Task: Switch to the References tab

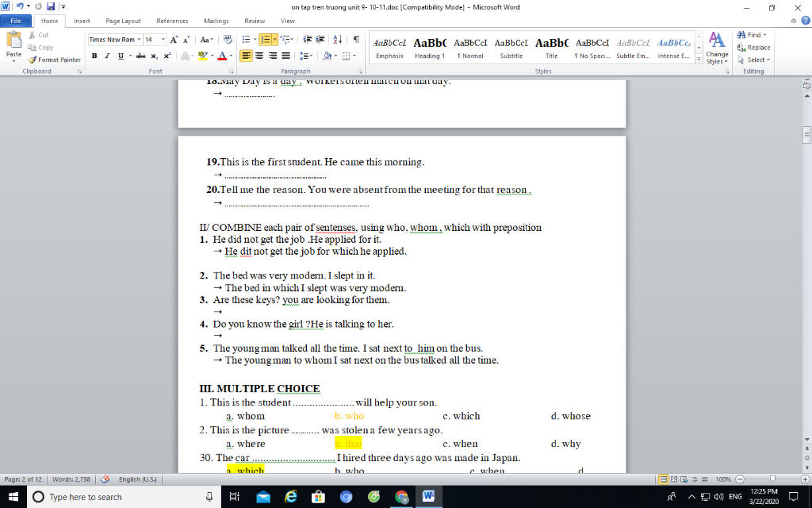Action: (x=172, y=21)
